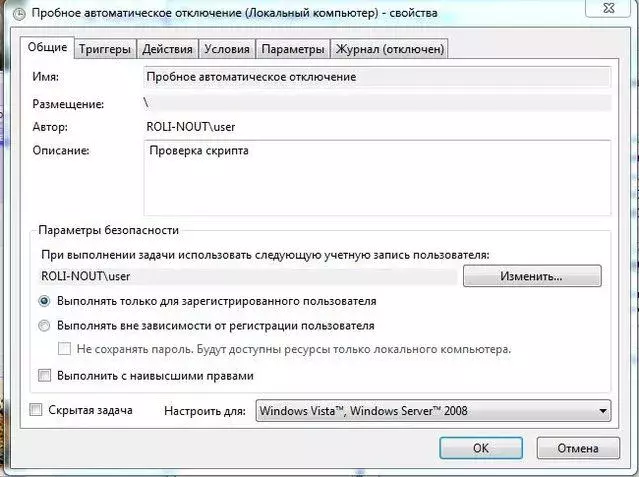Open the Действия tab
The width and height of the screenshot is (639, 477).
167,49
